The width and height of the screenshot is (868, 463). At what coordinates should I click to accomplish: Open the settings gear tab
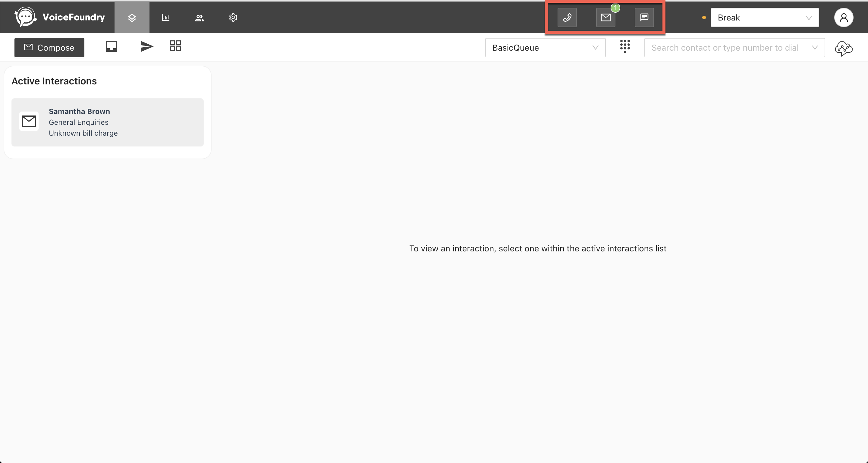pyautogui.click(x=233, y=17)
